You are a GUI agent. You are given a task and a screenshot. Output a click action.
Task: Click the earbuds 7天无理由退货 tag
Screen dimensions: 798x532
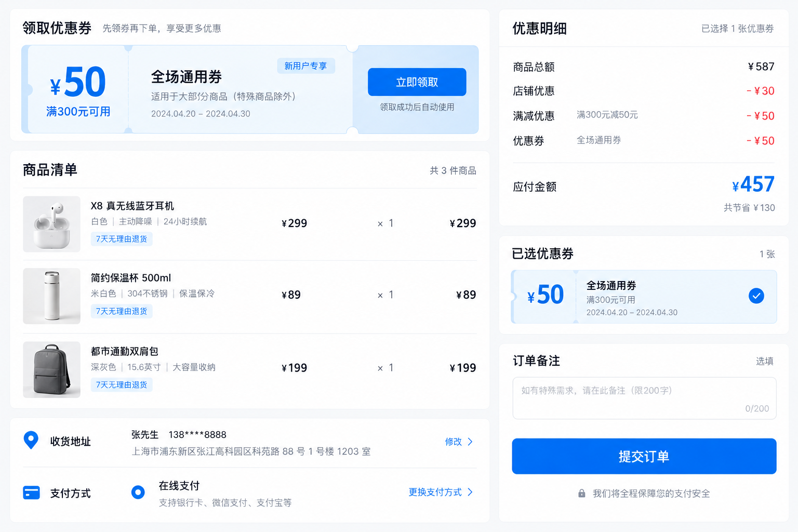point(122,239)
